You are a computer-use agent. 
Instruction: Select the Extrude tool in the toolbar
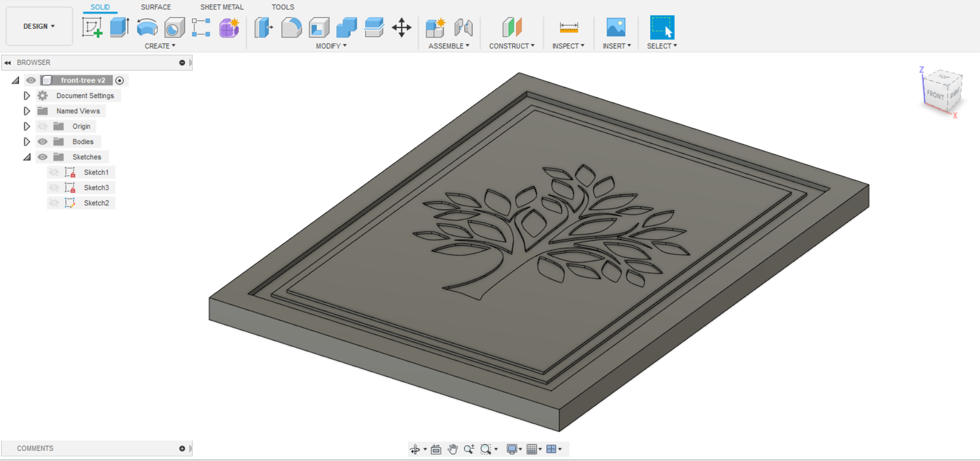pyautogui.click(x=120, y=28)
